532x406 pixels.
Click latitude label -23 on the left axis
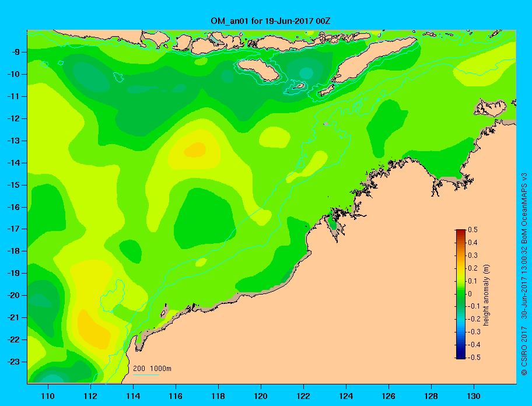[13, 362]
